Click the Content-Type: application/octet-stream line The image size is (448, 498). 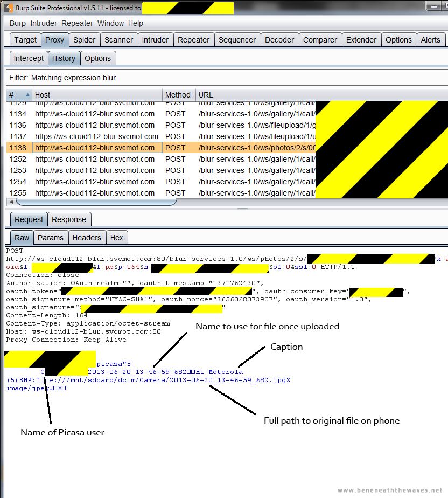[88, 323]
